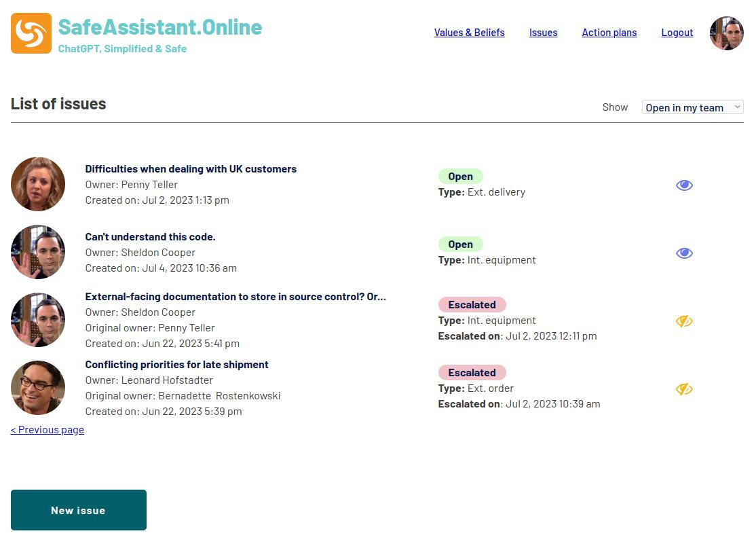This screenshot has height=544, width=756.
Task: Click the SafeAssistant.Online site title
Action: [x=159, y=27]
